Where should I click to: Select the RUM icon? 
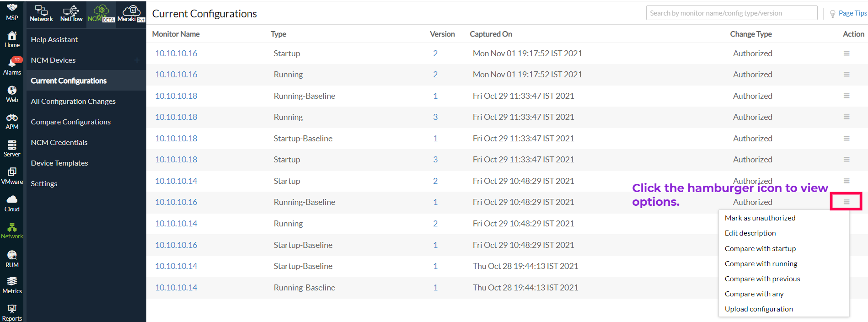tap(12, 255)
